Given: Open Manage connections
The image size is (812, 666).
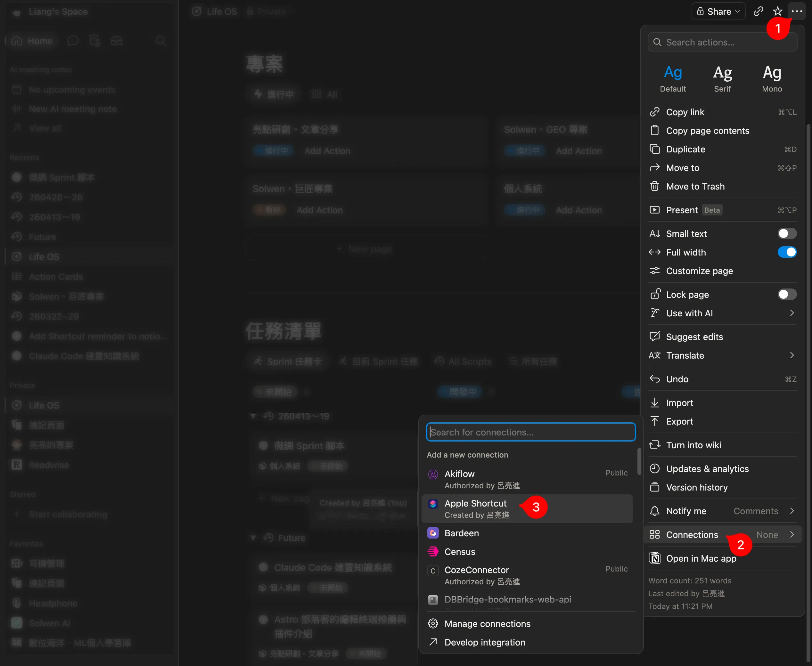Looking at the screenshot, I should pyautogui.click(x=531, y=624).
